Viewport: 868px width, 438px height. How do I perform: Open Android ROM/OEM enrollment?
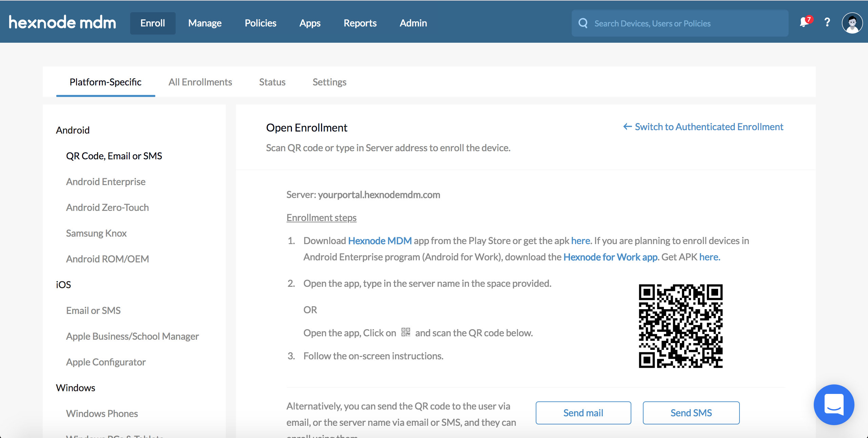107,259
